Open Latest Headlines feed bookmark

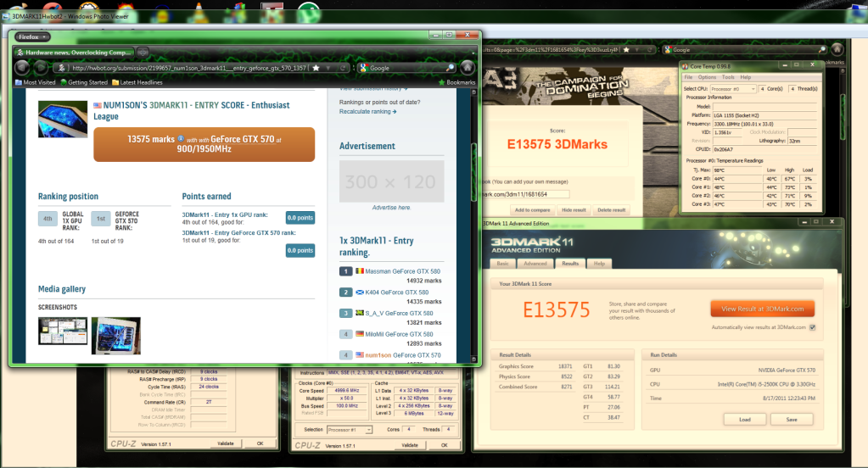137,82
